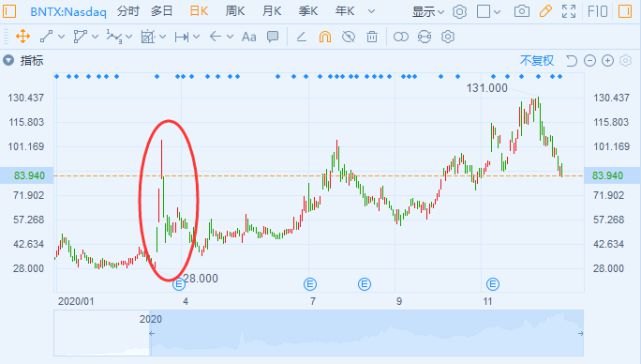Toggle the orange pencil drawing mode
Image resolution: width=641 pixels, height=364 pixels.
545,11
